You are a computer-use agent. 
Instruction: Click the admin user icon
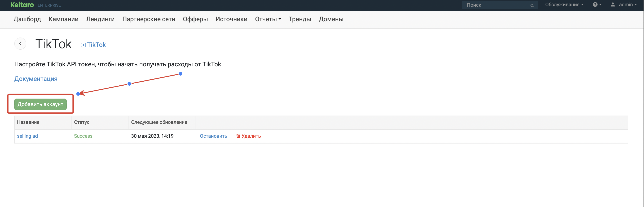pyautogui.click(x=613, y=4)
